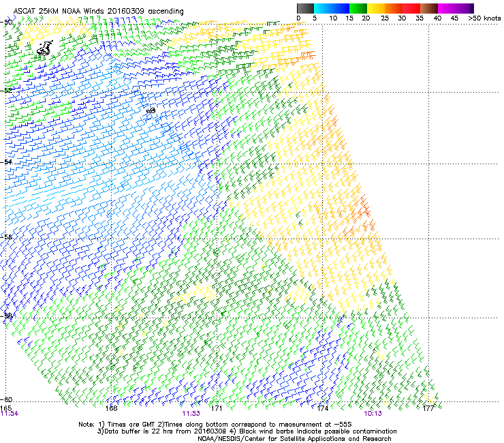The width and height of the screenshot is (504, 443).
Task: Click the longitude label '168'
Action: (x=111, y=408)
